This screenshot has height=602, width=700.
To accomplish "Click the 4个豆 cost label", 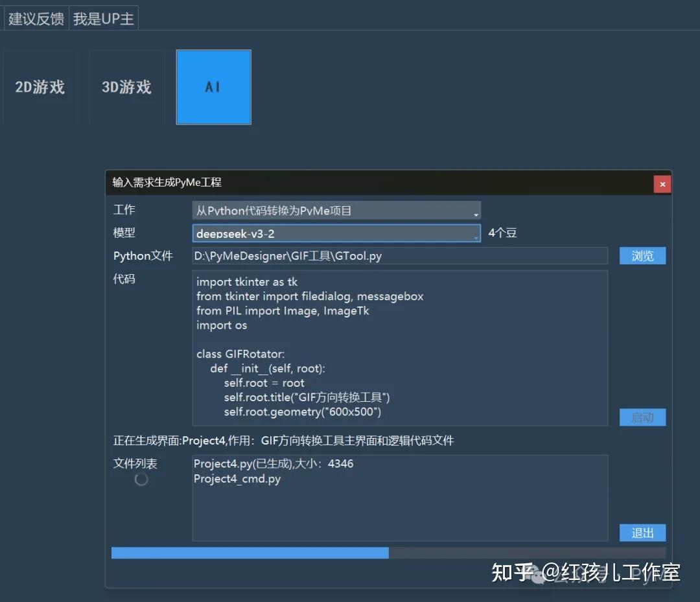I will pyautogui.click(x=502, y=233).
